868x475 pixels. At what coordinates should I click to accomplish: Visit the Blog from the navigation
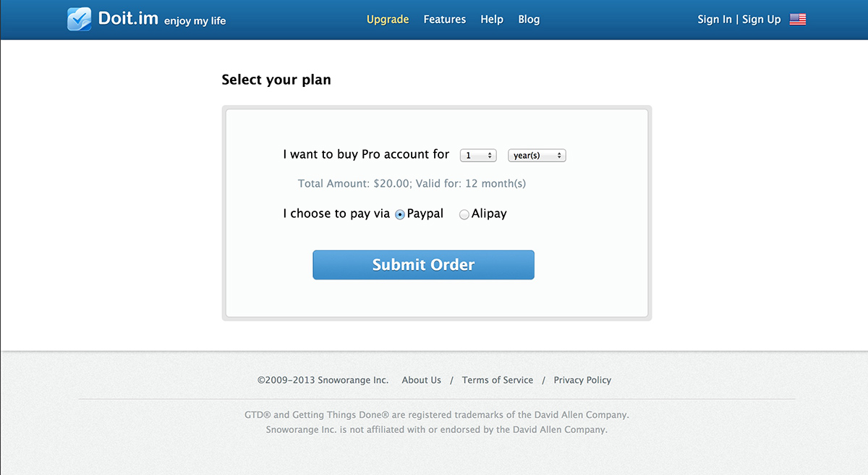tap(529, 20)
